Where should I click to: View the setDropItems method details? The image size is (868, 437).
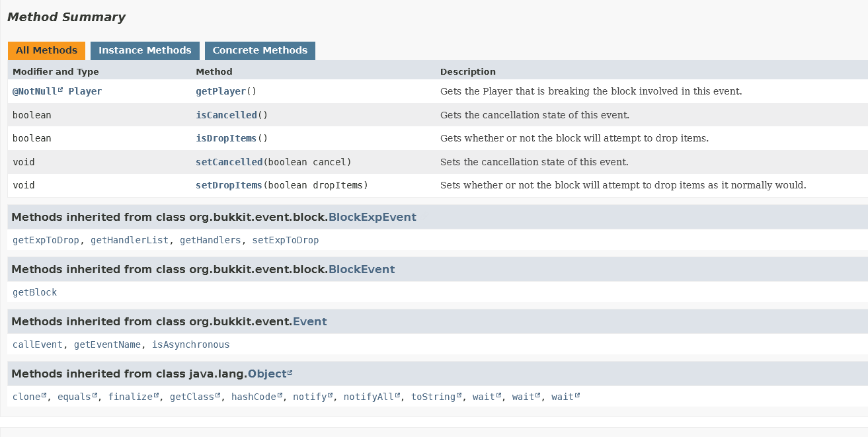[x=229, y=185]
